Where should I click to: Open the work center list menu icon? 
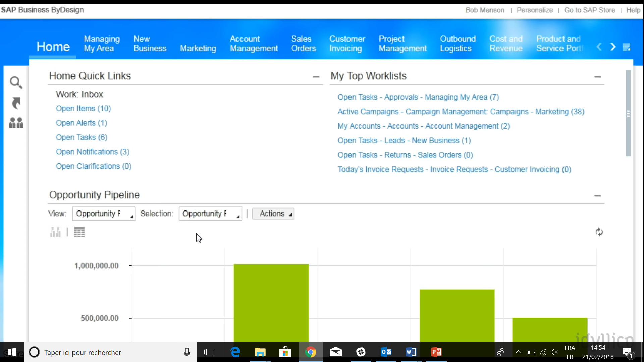click(x=627, y=47)
